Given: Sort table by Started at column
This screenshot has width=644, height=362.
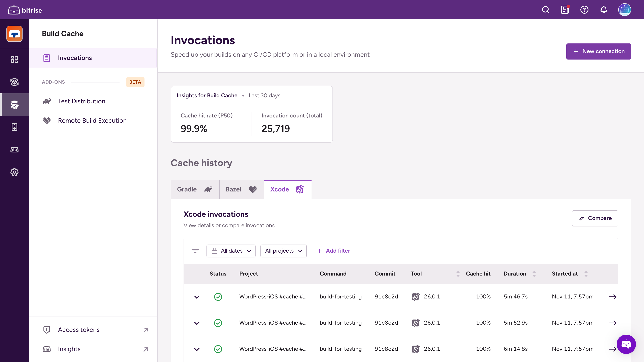Looking at the screenshot, I should tap(586, 274).
